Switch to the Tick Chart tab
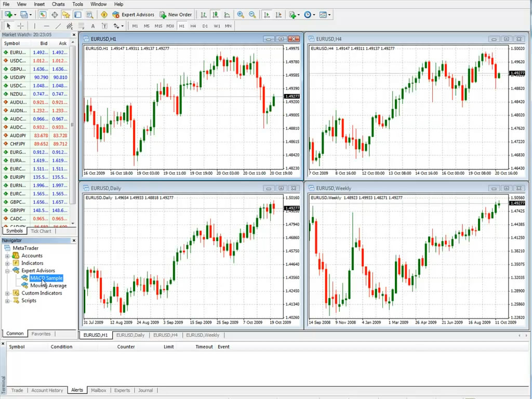 [41, 231]
